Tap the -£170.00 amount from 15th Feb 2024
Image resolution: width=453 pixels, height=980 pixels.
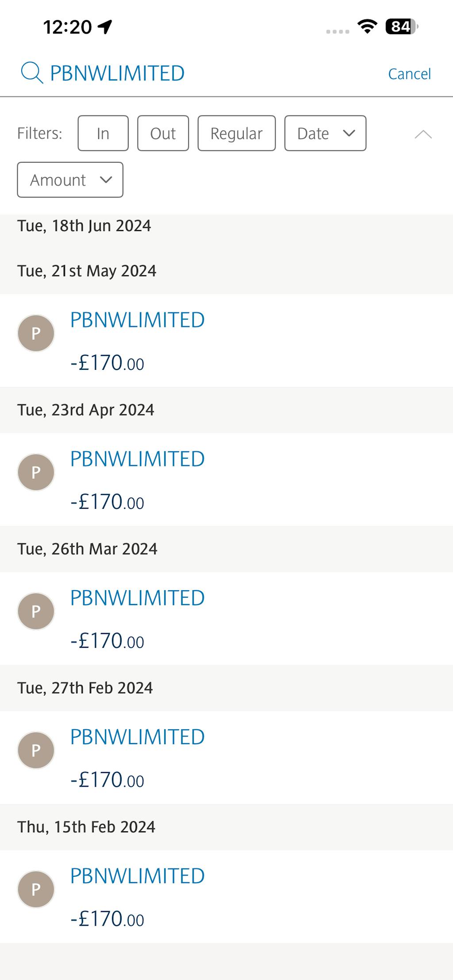[107, 919]
